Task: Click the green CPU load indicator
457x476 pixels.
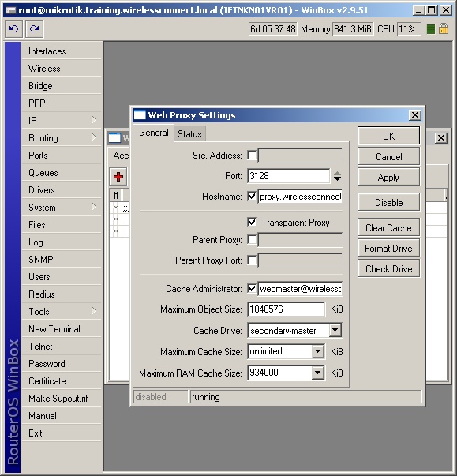Action: pos(431,29)
